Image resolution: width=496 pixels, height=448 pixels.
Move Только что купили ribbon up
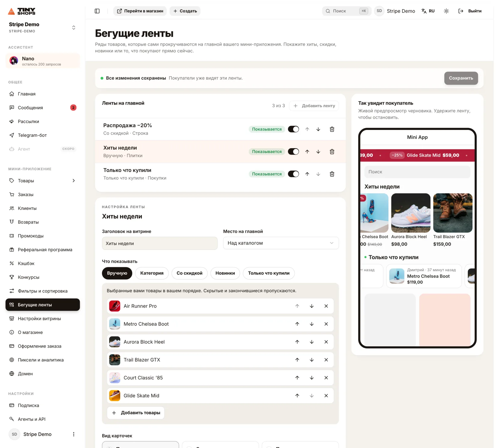[307, 174]
